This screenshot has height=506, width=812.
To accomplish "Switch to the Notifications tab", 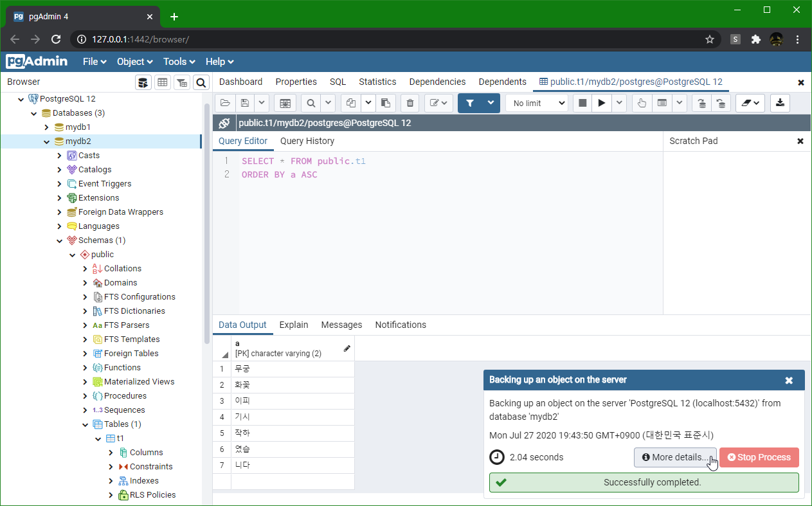I will tap(401, 325).
